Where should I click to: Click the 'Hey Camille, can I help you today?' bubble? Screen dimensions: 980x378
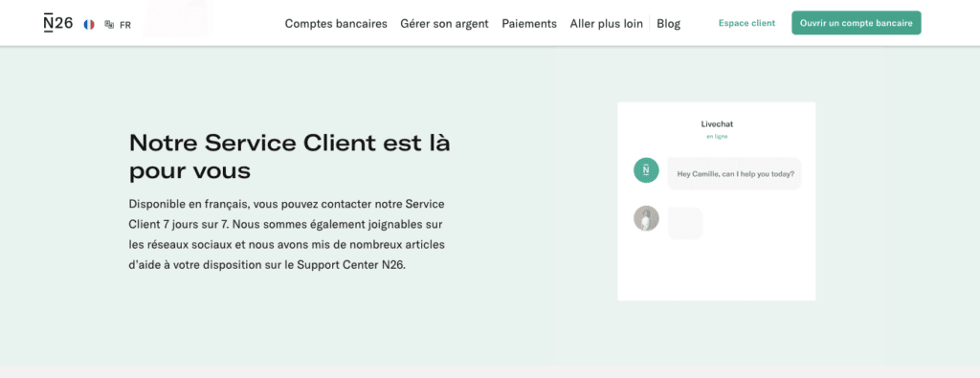point(735,174)
